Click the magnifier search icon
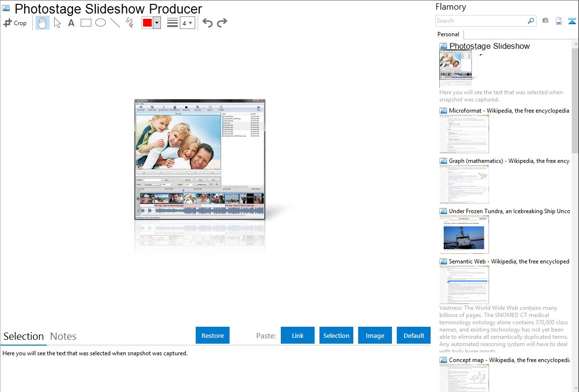Image resolution: width=579 pixels, height=392 pixels. [531, 21]
